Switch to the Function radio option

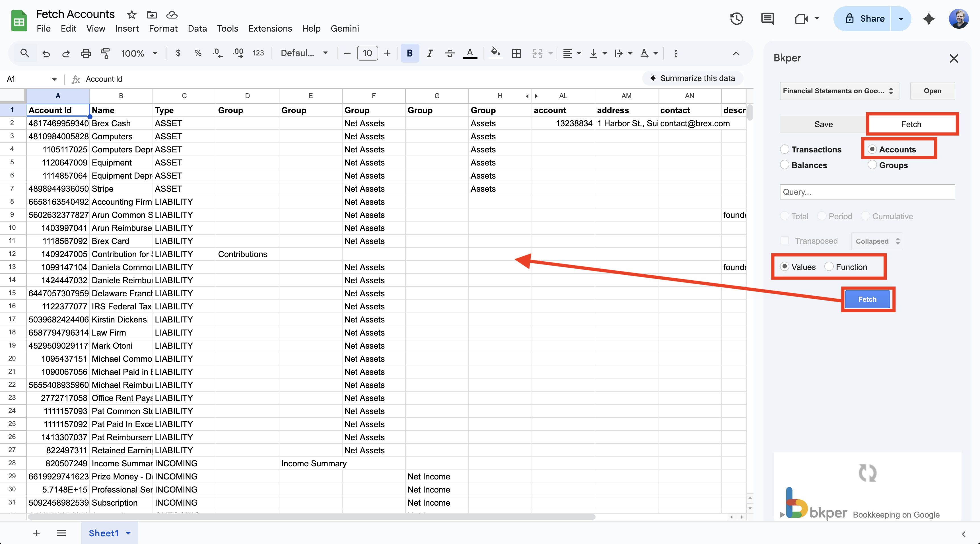tap(829, 266)
